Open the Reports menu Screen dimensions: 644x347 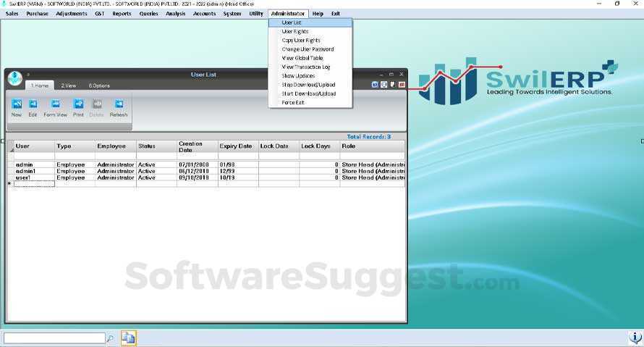pos(122,14)
